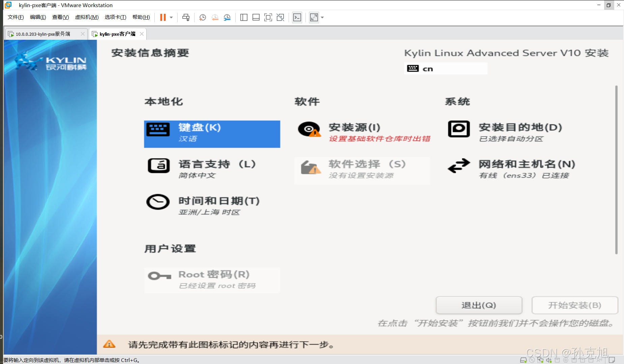The height and width of the screenshot is (364, 624).
Task: Open 安装目的地(D) installation destination
Action: pos(512,134)
